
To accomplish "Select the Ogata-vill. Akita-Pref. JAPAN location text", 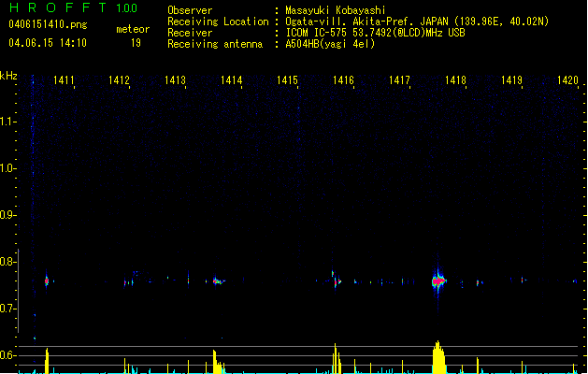I will (417, 22).
